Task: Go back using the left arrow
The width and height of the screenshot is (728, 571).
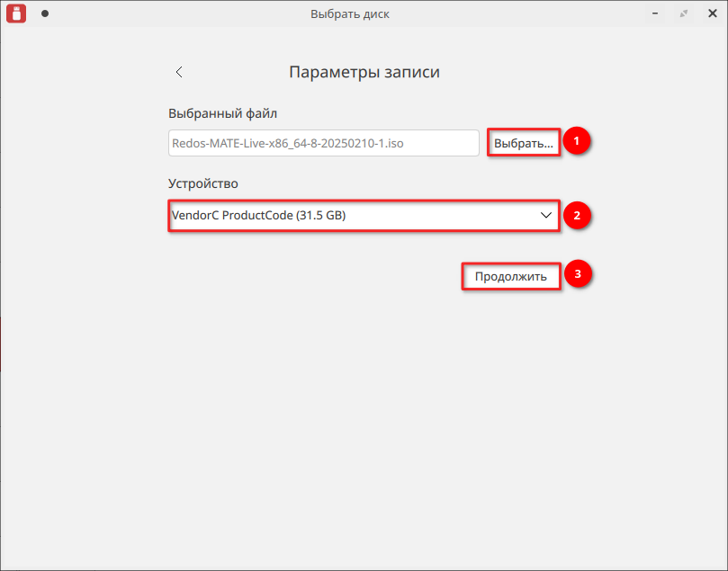Action: tap(179, 72)
